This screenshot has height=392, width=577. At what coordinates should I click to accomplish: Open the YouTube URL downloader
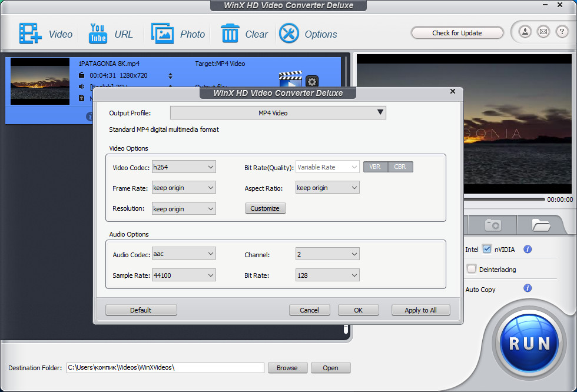click(x=98, y=34)
